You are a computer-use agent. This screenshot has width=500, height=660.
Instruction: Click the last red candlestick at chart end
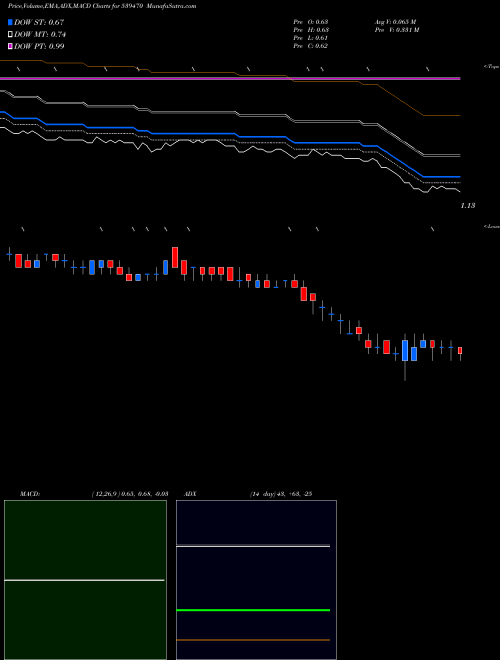(x=460, y=351)
